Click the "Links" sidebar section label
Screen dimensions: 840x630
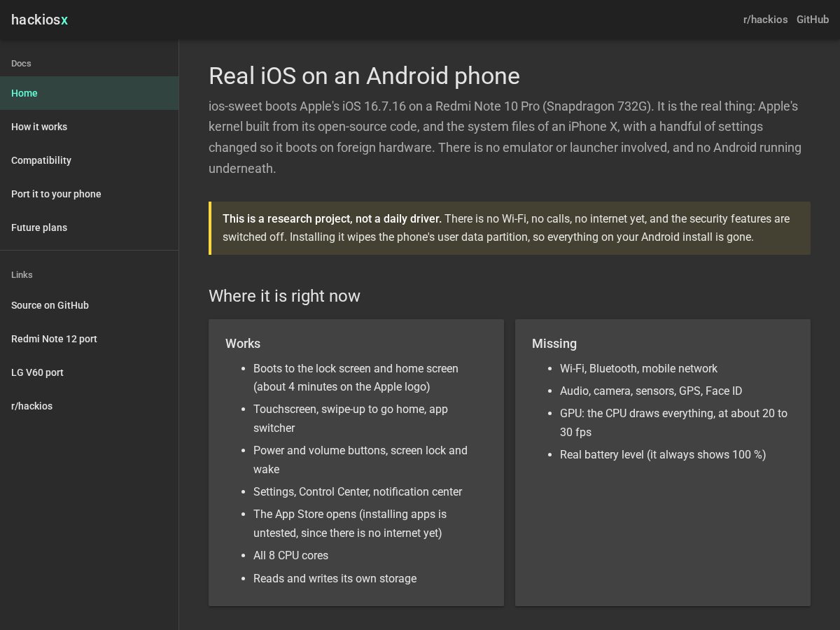[x=22, y=274]
